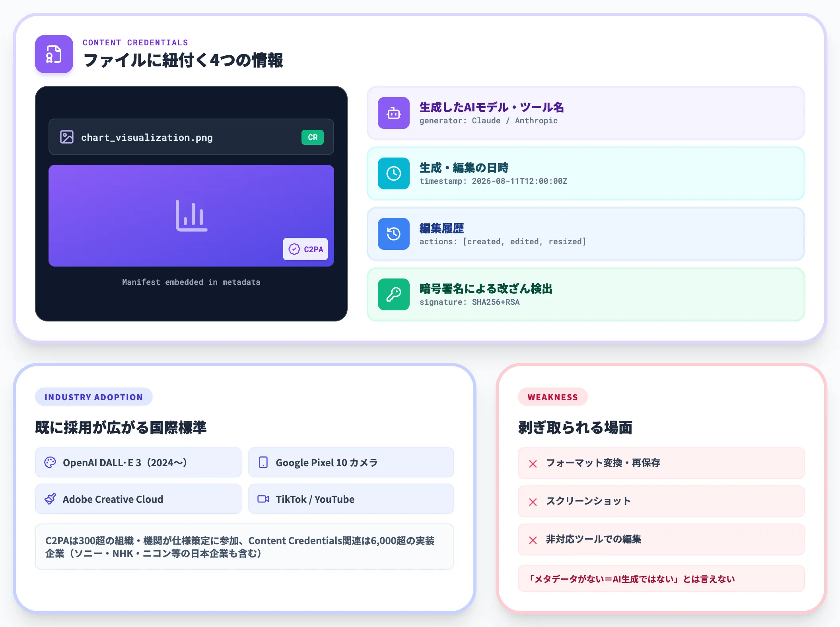The image size is (840, 627).
Task: Click the green CR badge
Action: 313,137
